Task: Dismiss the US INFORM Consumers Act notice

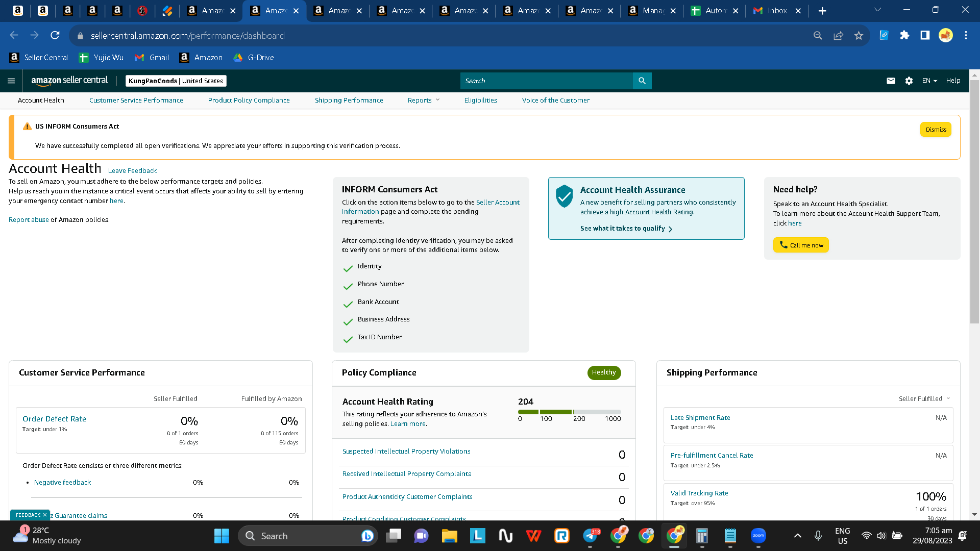Action: pos(936,130)
